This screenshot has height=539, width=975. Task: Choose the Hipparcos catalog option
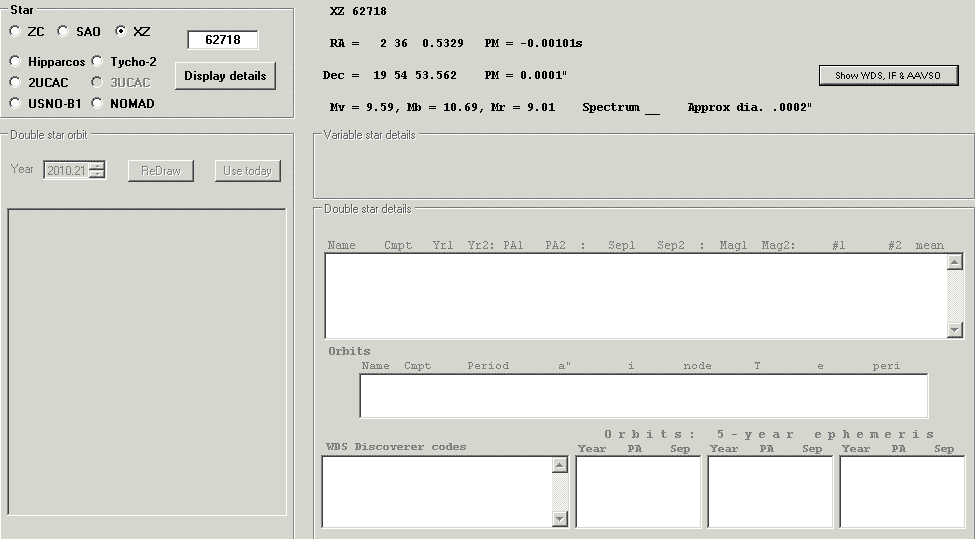pyautogui.click(x=16, y=61)
